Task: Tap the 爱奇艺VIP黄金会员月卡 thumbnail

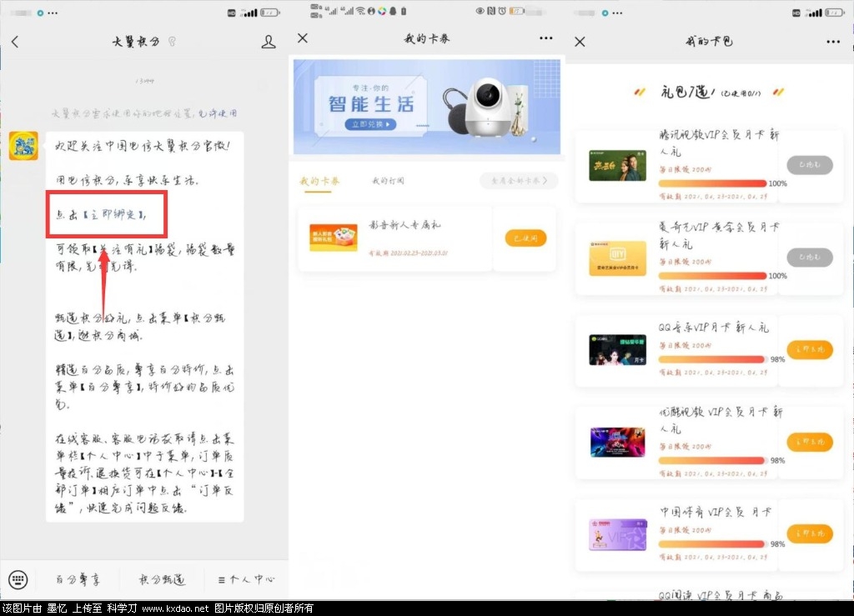Action: pyautogui.click(x=618, y=258)
